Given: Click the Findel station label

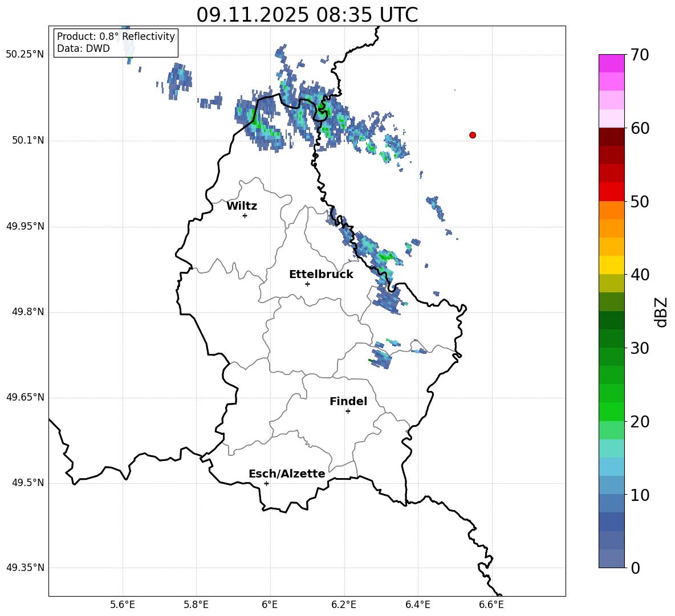Looking at the screenshot, I should pyautogui.click(x=348, y=401).
